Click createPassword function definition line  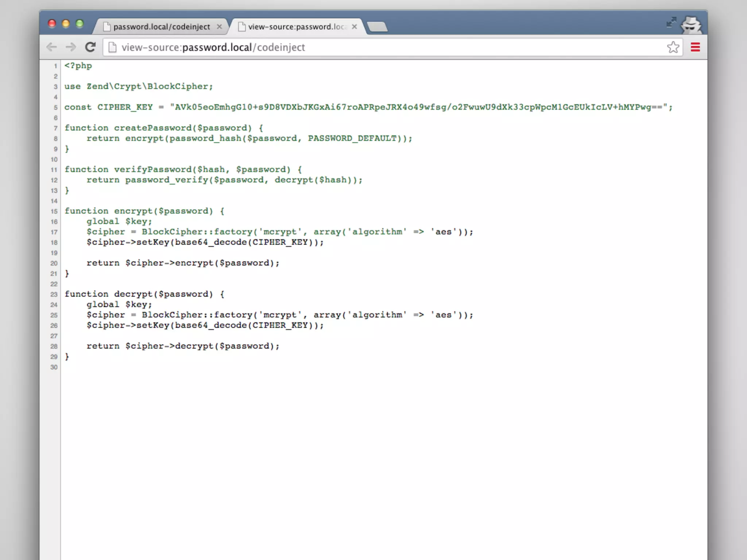point(163,128)
